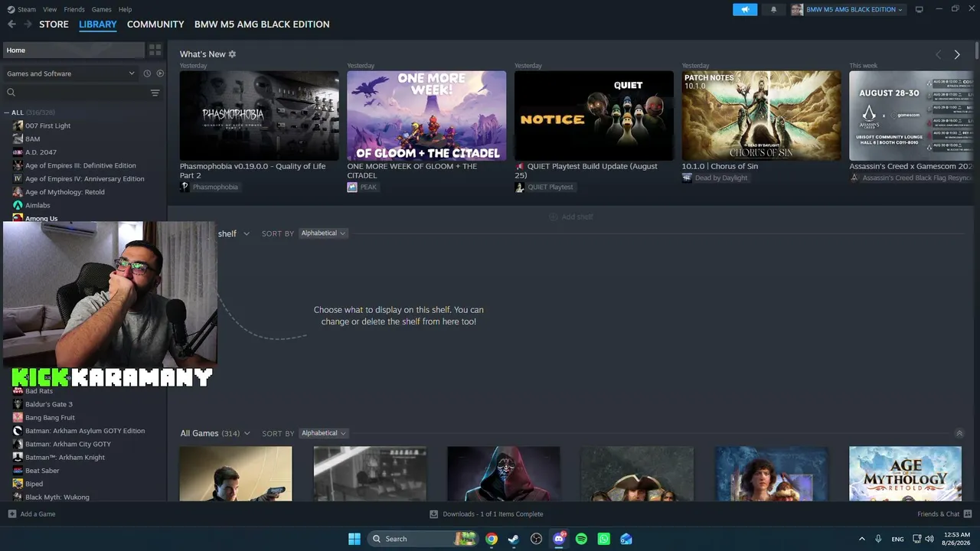The height and width of the screenshot is (551, 980).
Task: Open the Games menu
Action: [101, 9]
